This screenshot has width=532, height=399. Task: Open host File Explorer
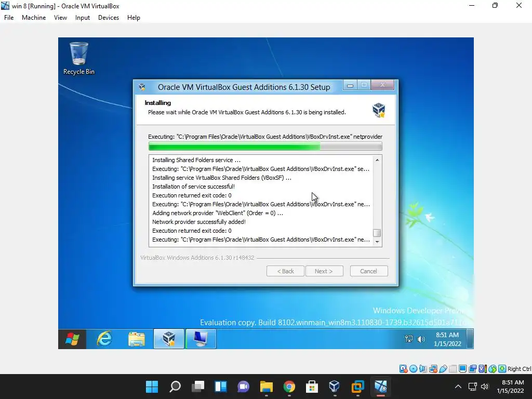click(267, 387)
